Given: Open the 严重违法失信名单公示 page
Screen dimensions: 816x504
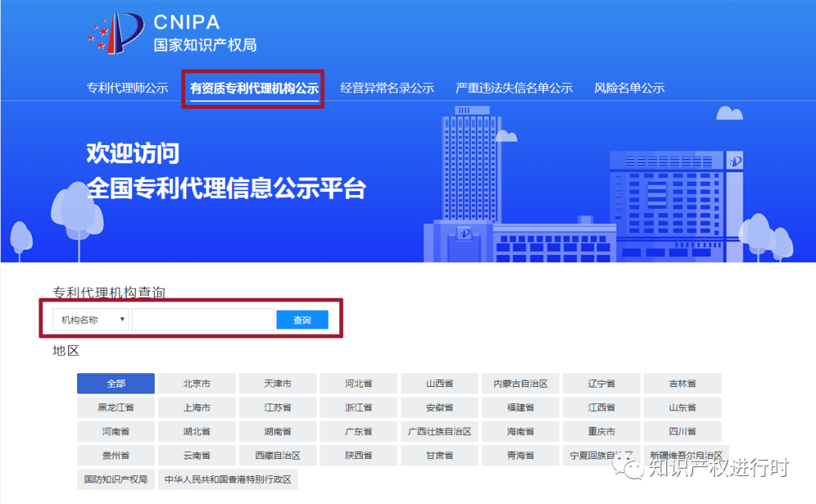Looking at the screenshot, I should click(515, 88).
